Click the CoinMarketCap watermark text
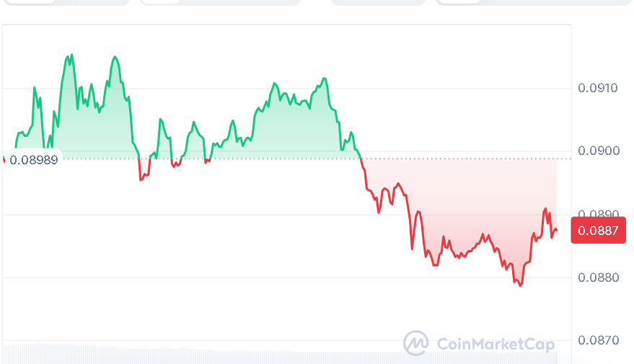The width and height of the screenshot is (634, 364). click(496, 345)
